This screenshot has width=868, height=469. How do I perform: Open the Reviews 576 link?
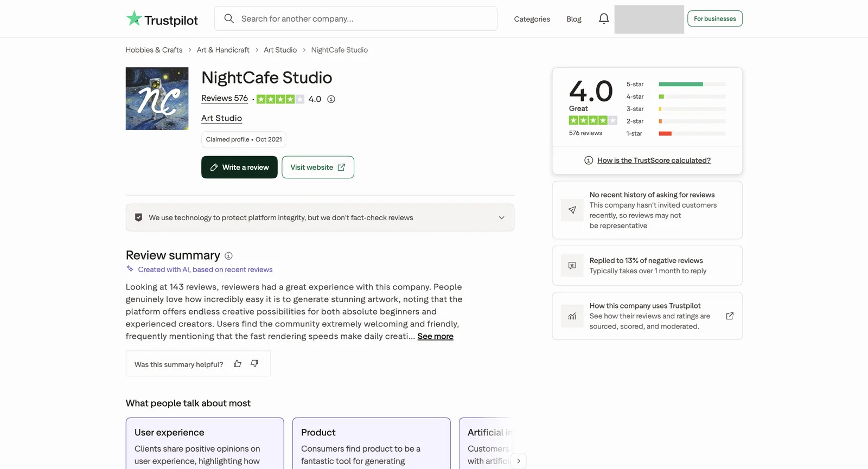(225, 98)
